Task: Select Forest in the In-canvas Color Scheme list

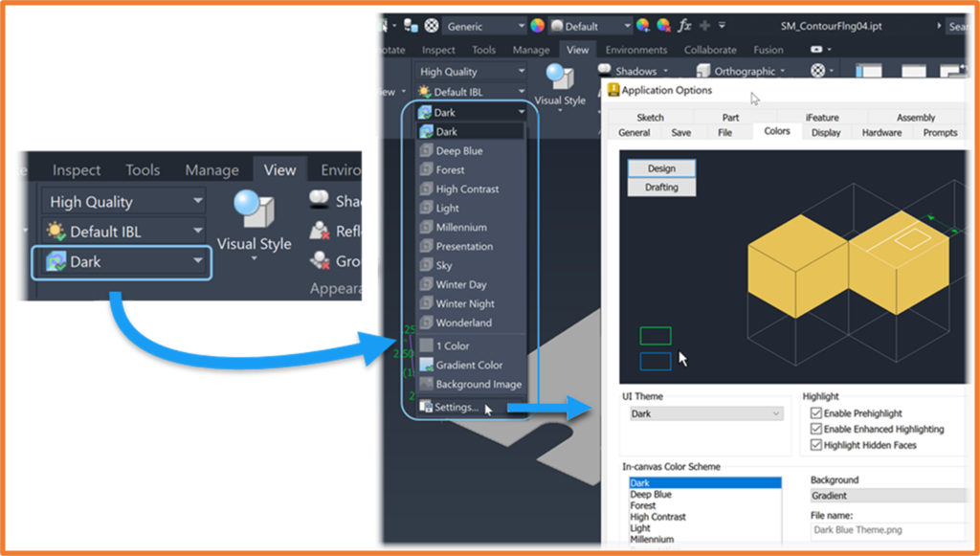Action: (x=705, y=505)
